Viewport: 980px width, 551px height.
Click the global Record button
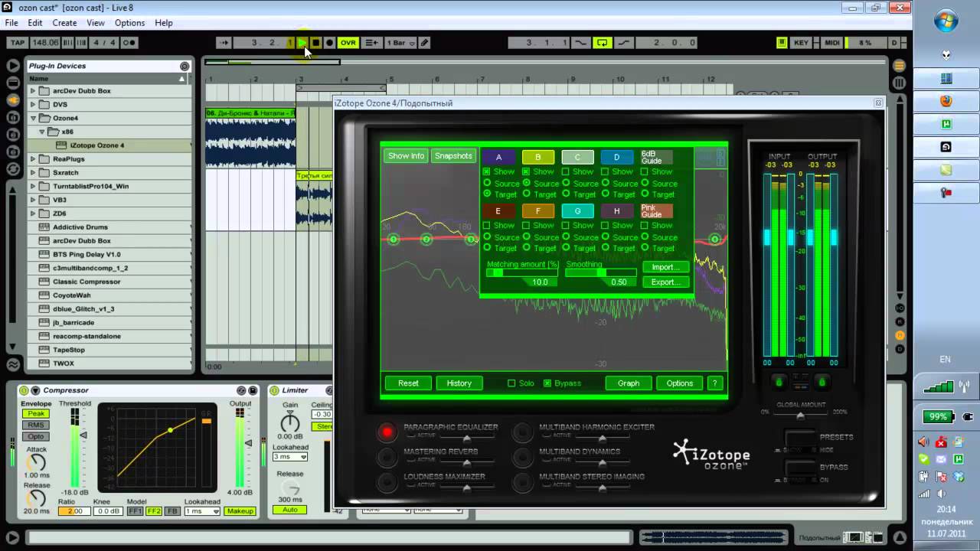pyautogui.click(x=329, y=43)
